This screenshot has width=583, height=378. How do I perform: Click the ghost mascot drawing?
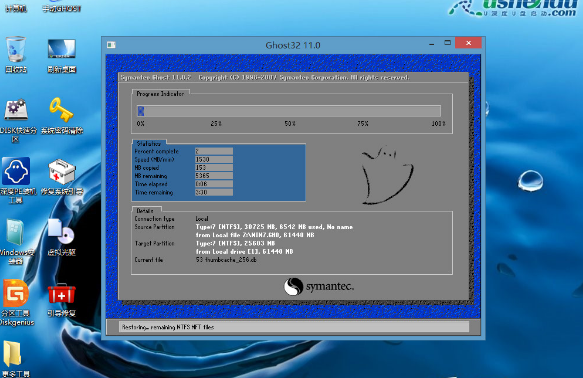click(x=387, y=175)
